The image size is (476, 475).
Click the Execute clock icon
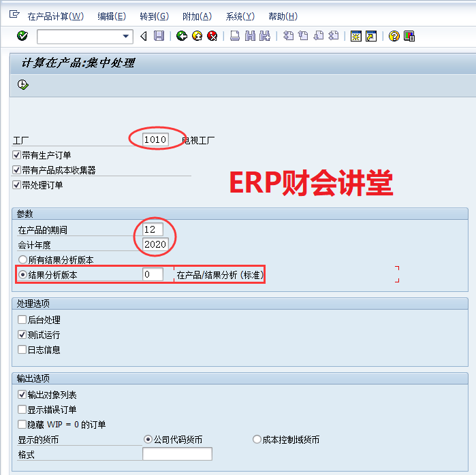click(23, 84)
